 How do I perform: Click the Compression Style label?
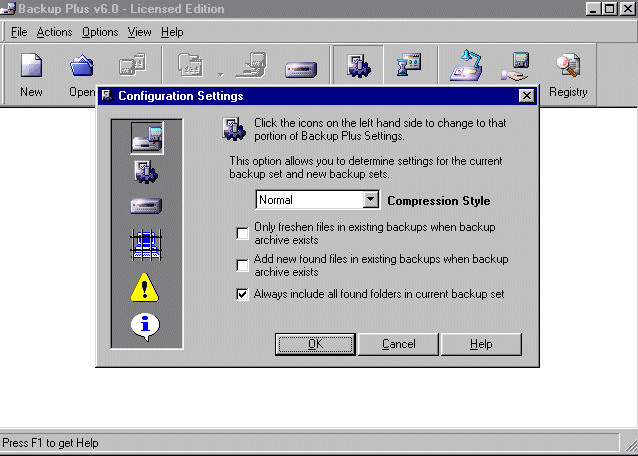(439, 201)
